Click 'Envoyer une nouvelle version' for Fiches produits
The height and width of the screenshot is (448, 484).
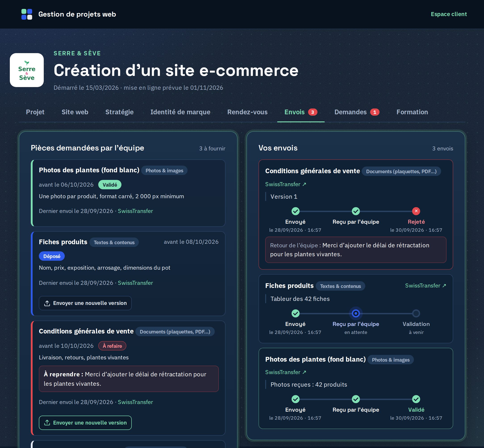click(x=85, y=303)
